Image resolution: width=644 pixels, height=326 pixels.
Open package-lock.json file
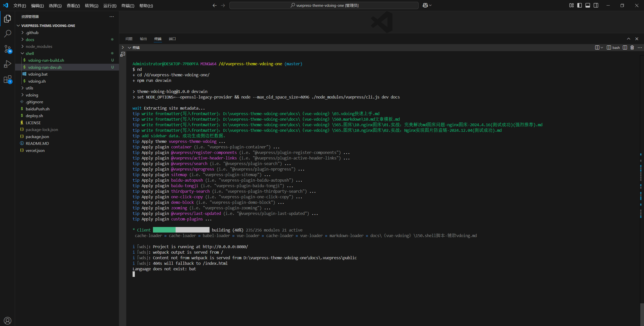point(67,129)
